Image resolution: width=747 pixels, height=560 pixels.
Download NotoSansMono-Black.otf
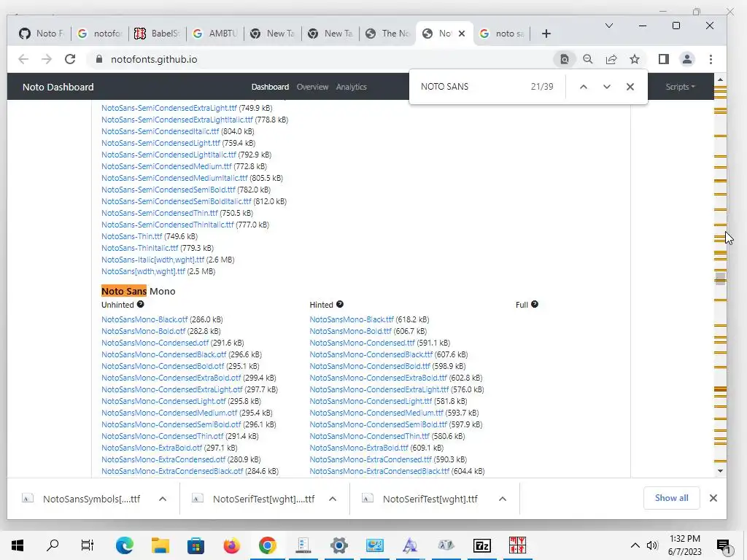tap(144, 319)
